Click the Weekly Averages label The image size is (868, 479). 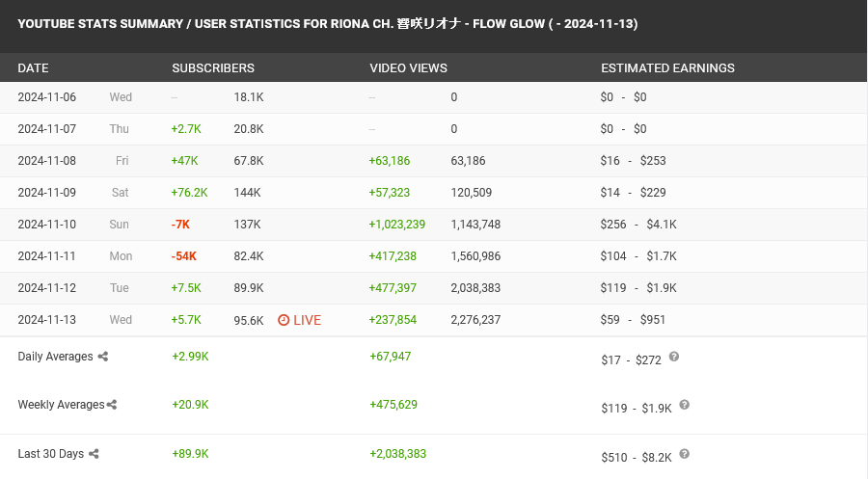(61, 405)
